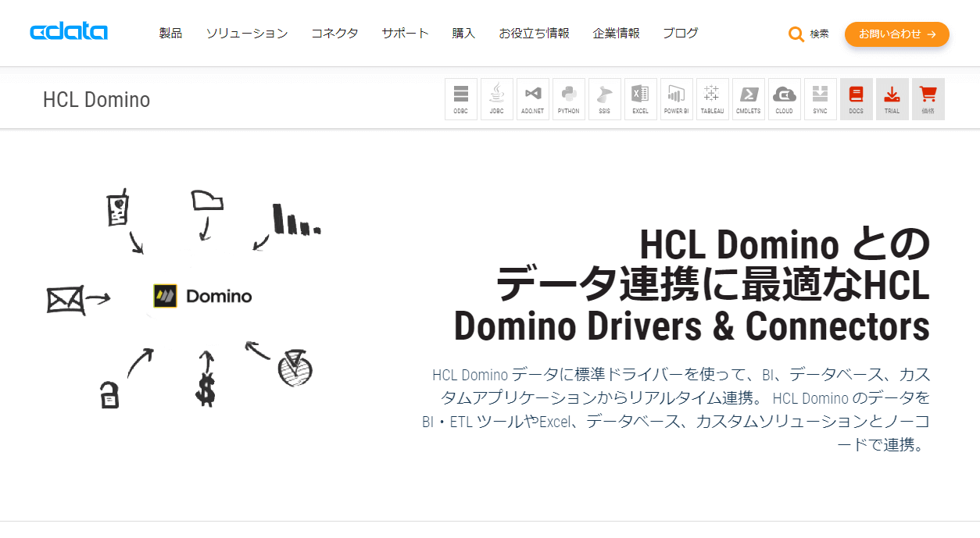Open the 企業情報 menu
980x538 pixels.
point(616,34)
